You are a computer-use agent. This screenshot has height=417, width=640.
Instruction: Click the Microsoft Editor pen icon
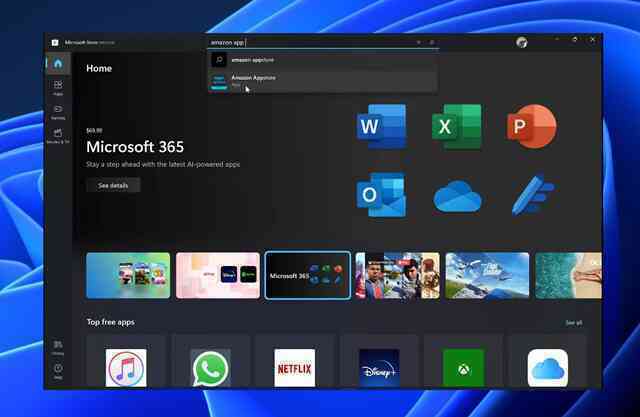(x=533, y=194)
